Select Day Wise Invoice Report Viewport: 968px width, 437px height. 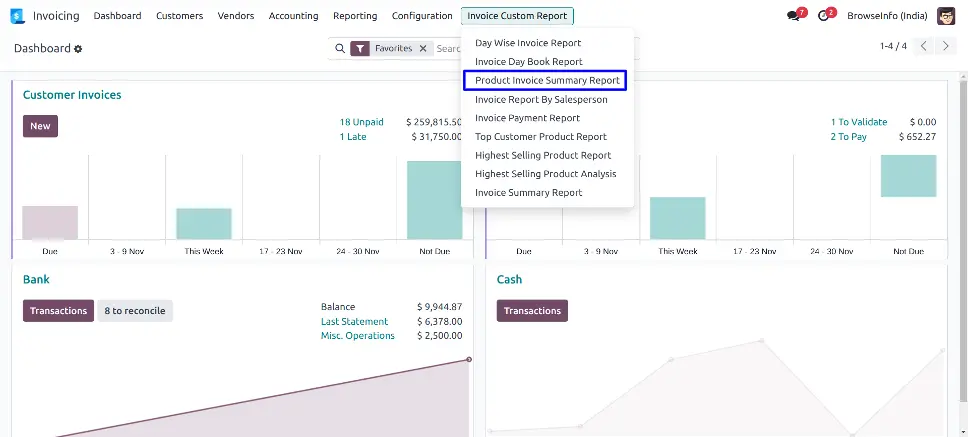pos(527,43)
